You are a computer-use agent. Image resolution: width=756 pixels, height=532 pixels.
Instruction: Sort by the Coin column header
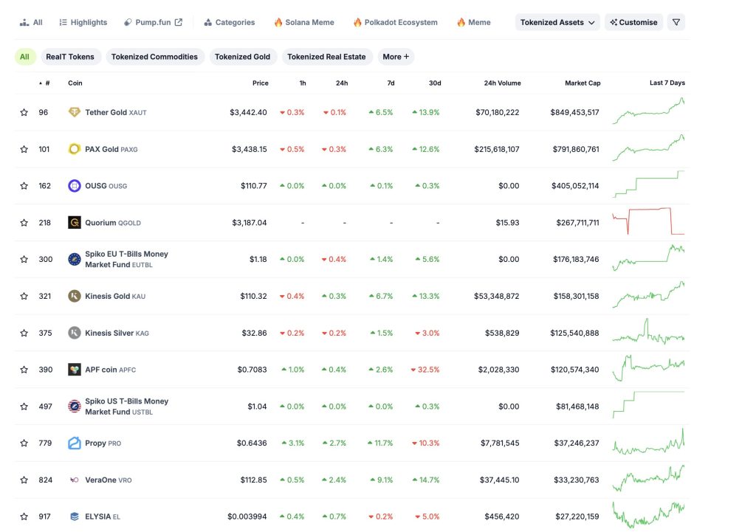click(x=75, y=83)
